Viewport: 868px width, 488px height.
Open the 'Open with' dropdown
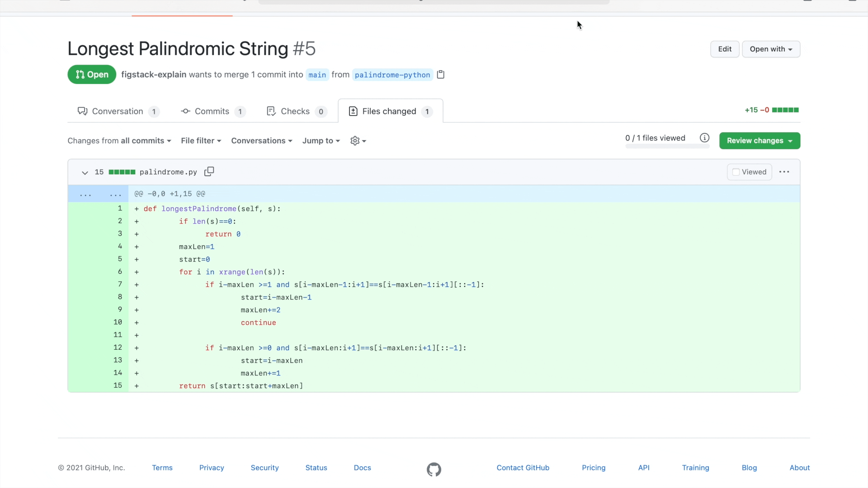point(771,49)
